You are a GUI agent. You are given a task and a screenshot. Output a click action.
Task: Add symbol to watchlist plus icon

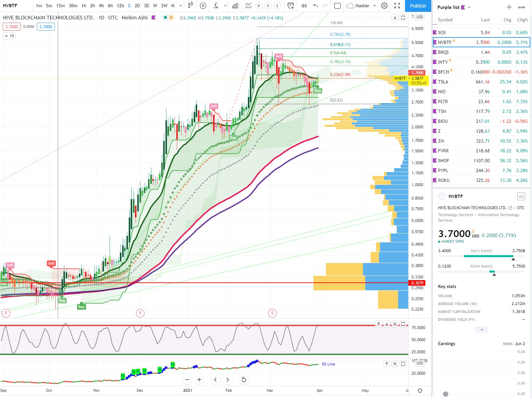tap(509, 7)
